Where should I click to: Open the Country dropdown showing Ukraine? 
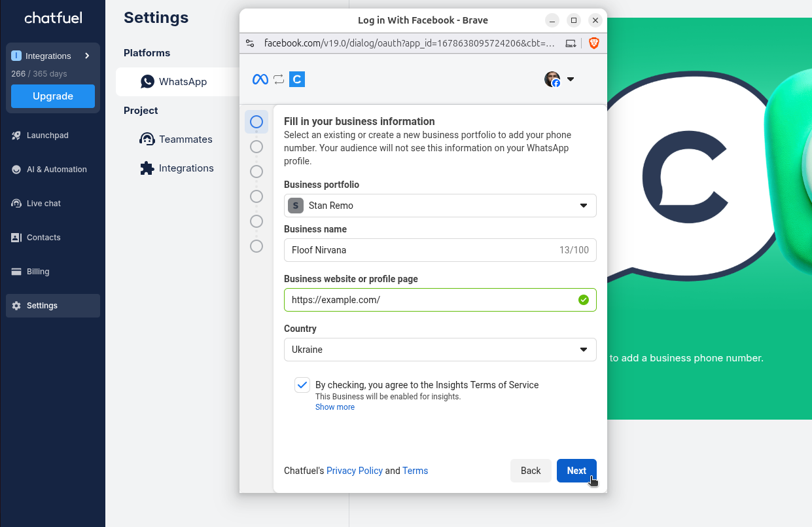pos(440,350)
